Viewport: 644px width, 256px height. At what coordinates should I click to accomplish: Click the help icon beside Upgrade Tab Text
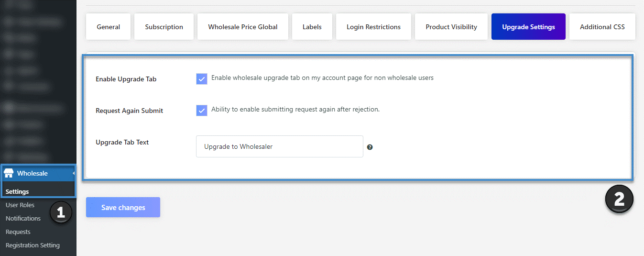(370, 147)
